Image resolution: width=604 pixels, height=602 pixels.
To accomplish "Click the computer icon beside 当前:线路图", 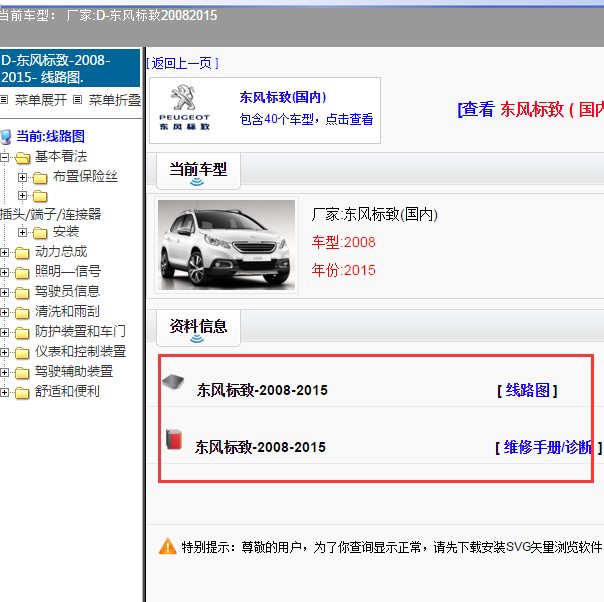I will click(6, 137).
